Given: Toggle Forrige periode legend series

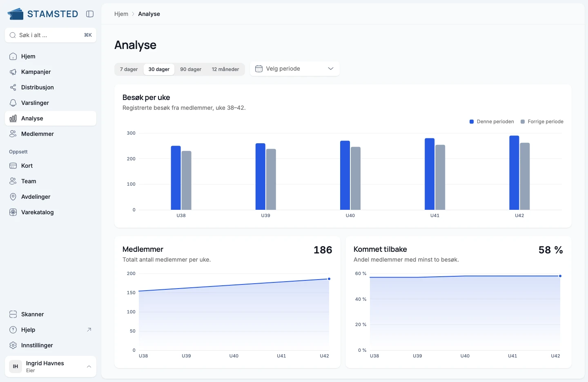Looking at the screenshot, I should coord(542,122).
